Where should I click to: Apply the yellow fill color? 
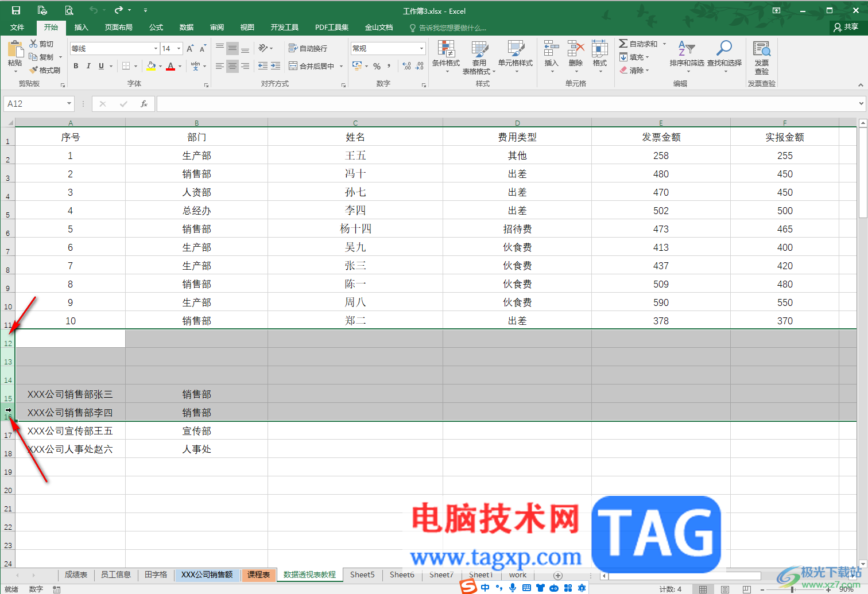(x=151, y=67)
